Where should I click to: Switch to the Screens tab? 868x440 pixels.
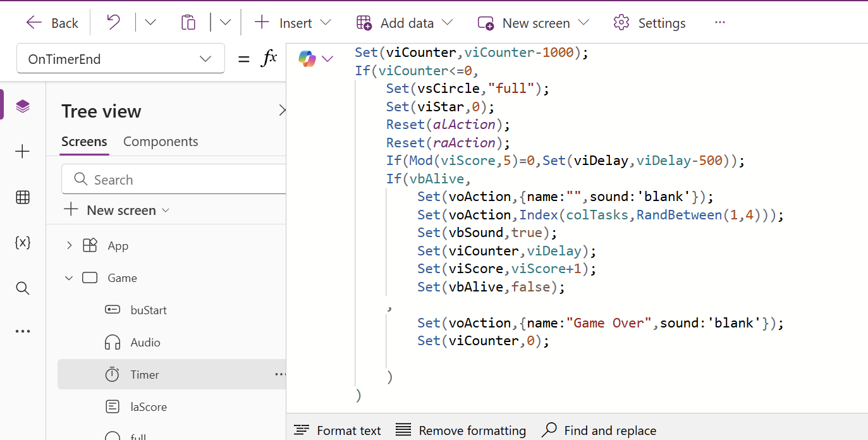pos(84,142)
